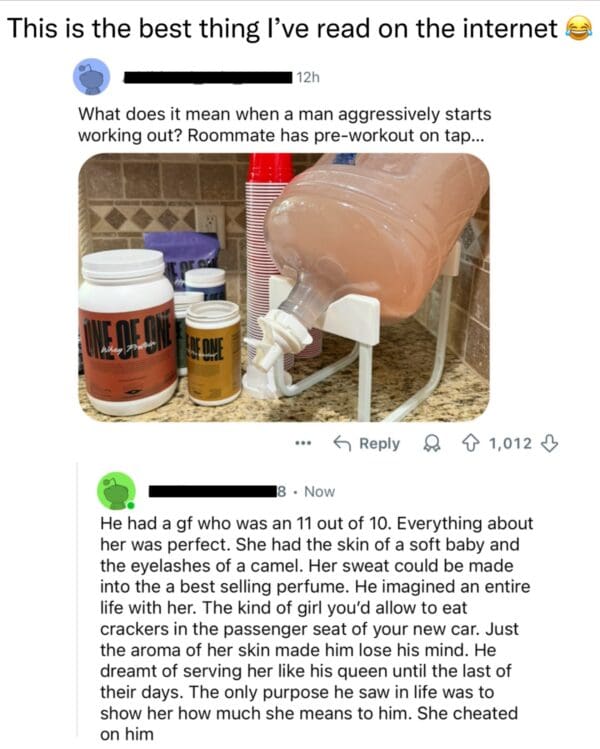
Task: Click the laughing-crying emoji in the headline
Action: [579, 29]
